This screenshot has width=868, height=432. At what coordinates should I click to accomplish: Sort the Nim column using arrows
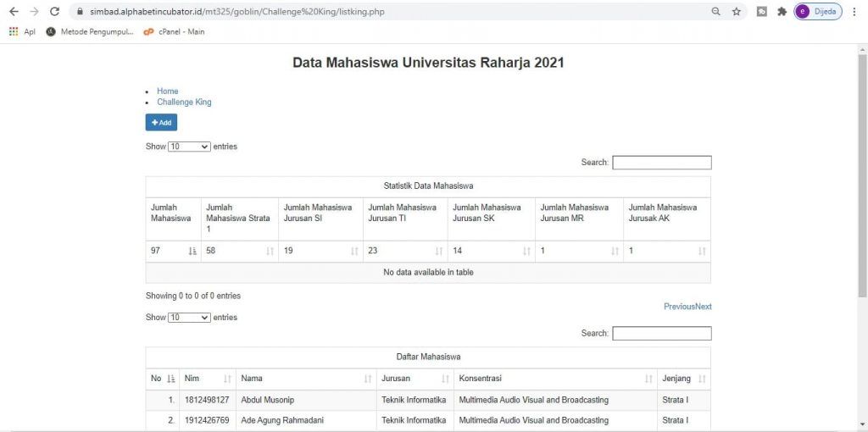click(x=227, y=379)
